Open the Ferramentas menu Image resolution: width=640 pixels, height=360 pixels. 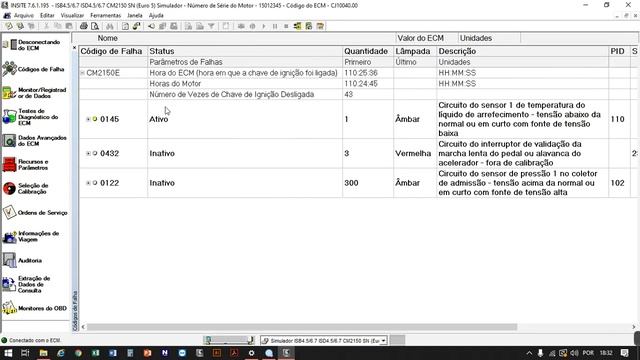pyautogui.click(x=106, y=16)
